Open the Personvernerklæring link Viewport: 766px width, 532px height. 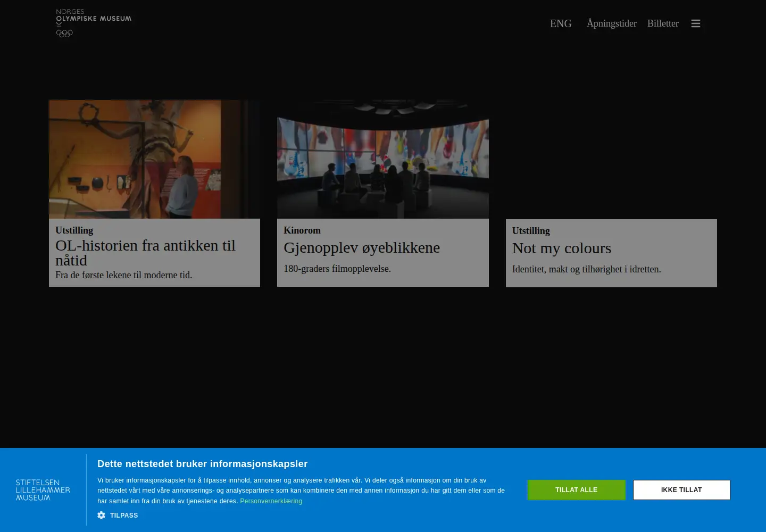[271, 501]
